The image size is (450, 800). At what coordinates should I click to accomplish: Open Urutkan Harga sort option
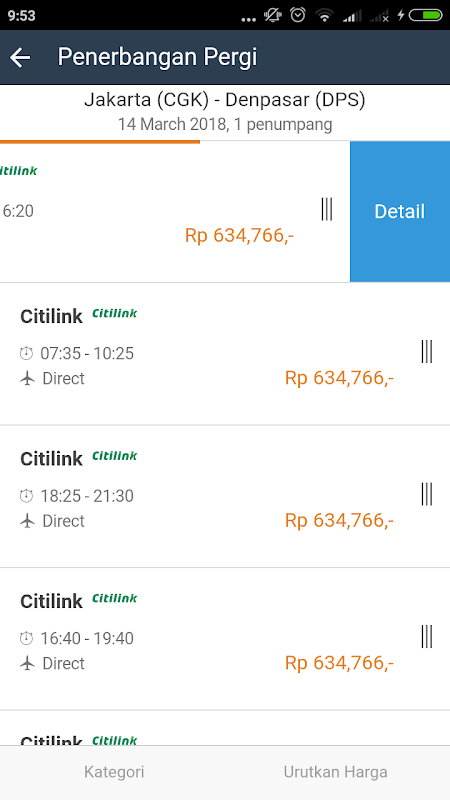click(x=336, y=772)
